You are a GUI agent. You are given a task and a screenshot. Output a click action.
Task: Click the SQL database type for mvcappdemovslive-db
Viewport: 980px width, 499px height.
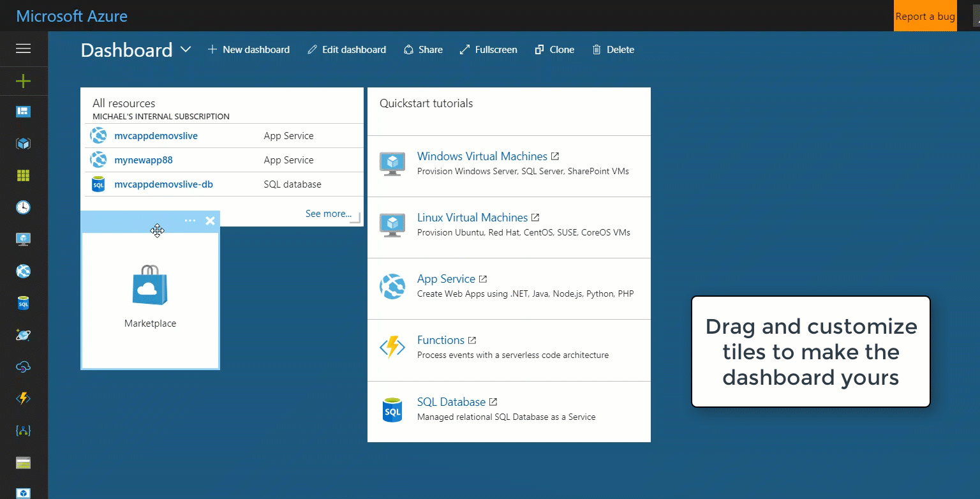293,184
